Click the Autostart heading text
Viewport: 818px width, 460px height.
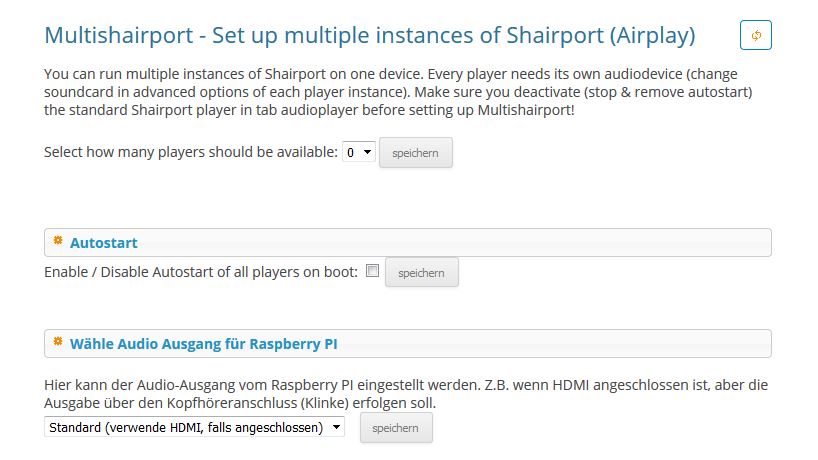pos(104,243)
